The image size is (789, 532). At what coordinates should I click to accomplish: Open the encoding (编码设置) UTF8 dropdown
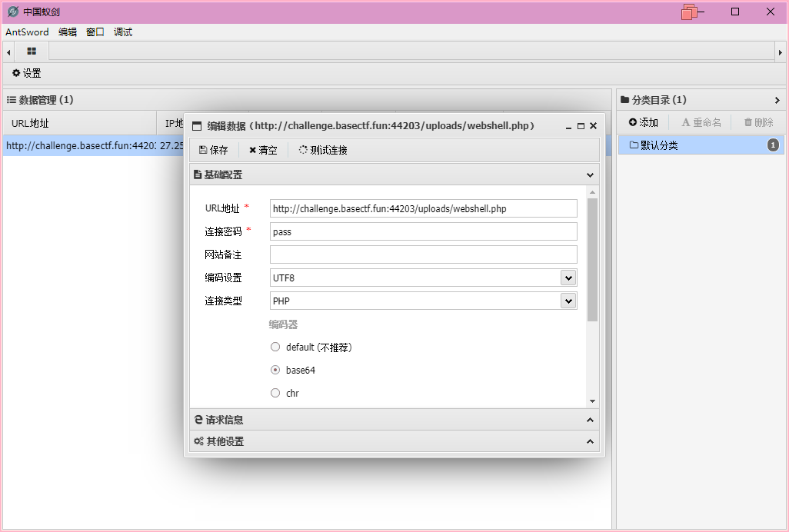[568, 278]
